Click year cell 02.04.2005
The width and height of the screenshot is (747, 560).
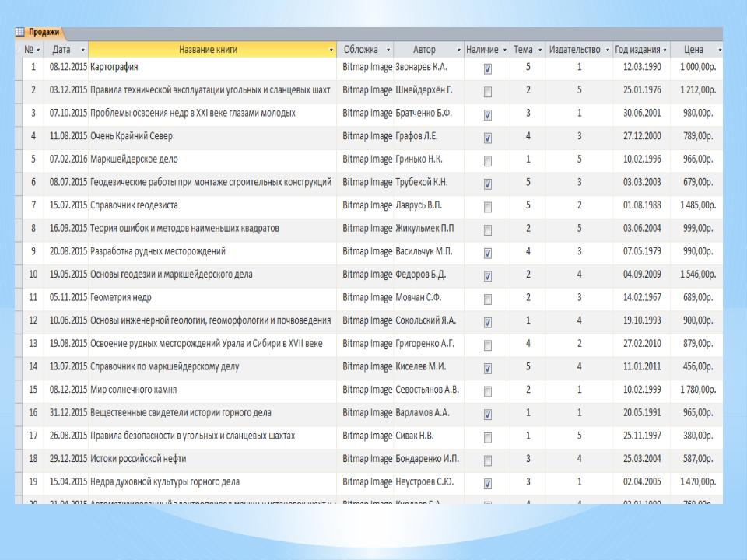[642, 482]
